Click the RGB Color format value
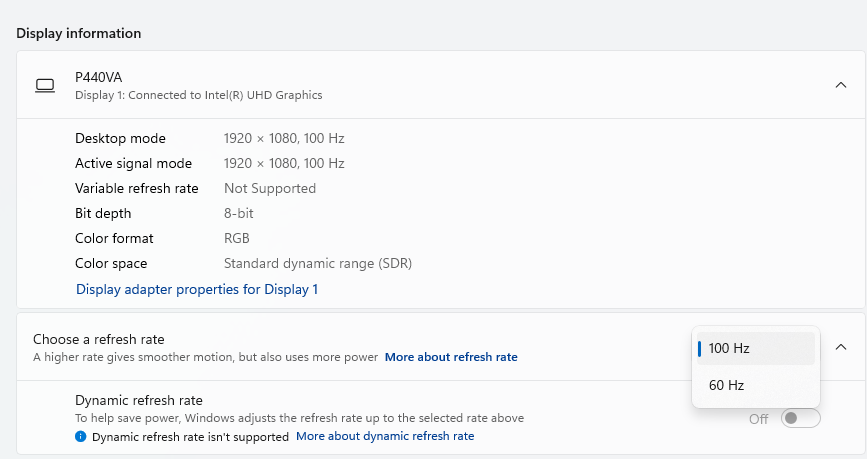 (237, 238)
